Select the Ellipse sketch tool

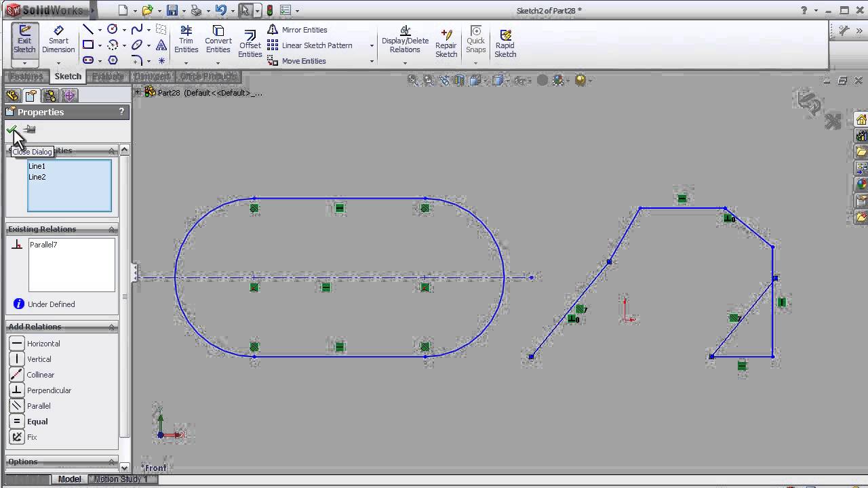pyautogui.click(x=137, y=45)
